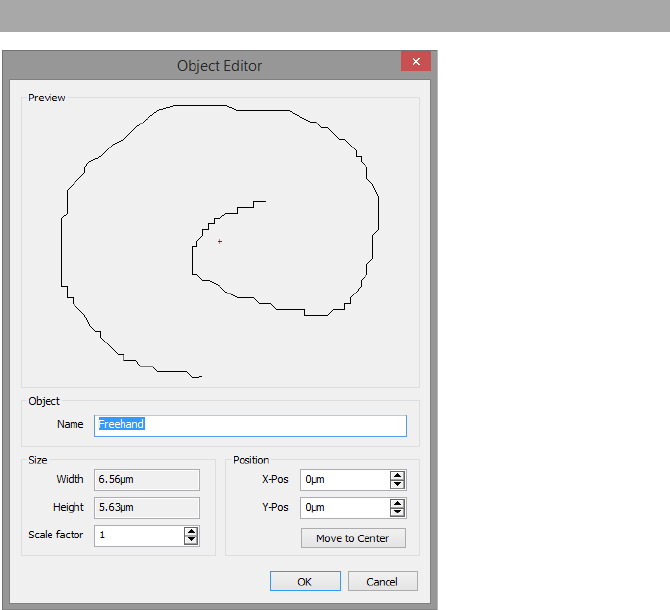Decrease Scale factor with the down arrow
The width and height of the screenshot is (670, 610).
[x=191, y=540]
